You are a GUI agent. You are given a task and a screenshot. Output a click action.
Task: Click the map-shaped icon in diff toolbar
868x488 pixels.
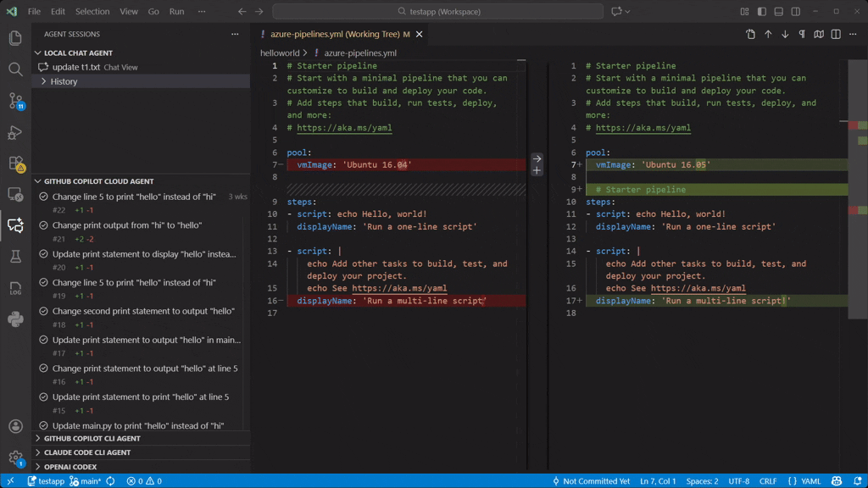click(819, 34)
